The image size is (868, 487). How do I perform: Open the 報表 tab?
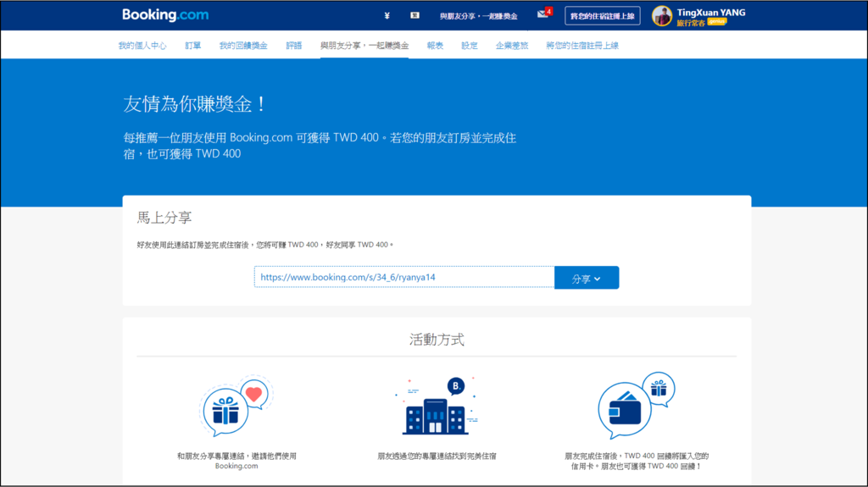(x=435, y=46)
